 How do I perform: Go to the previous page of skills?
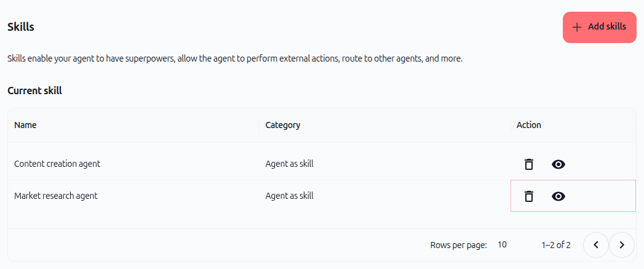[x=595, y=245]
